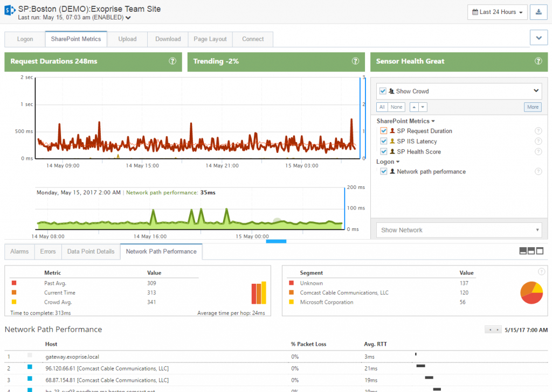Click the SharePoint logo icon
The height and width of the screenshot is (392, 552).
pos(9,11)
